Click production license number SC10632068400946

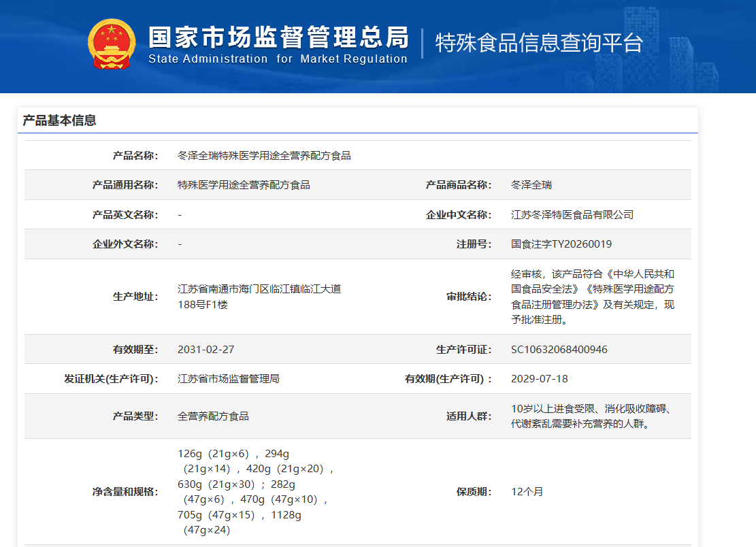coord(559,350)
